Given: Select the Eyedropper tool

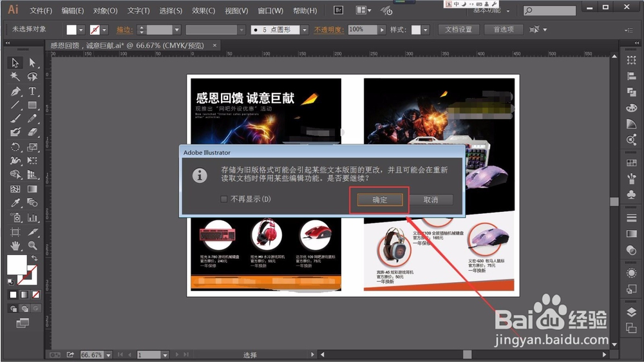Looking at the screenshot, I should pos(15,202).
